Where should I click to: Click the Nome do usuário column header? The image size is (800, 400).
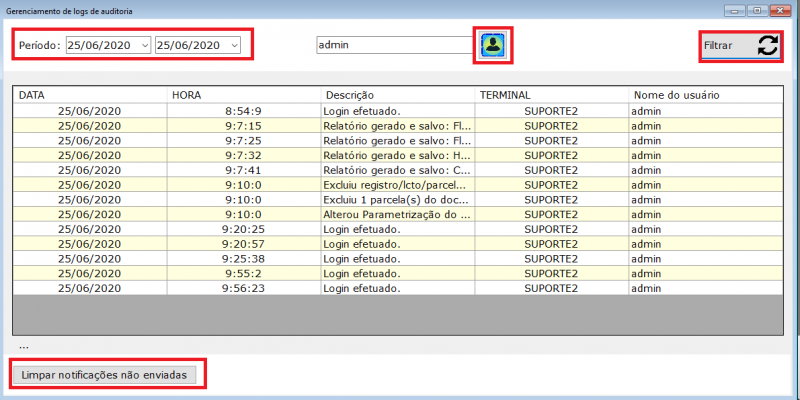tap(705, 95)
